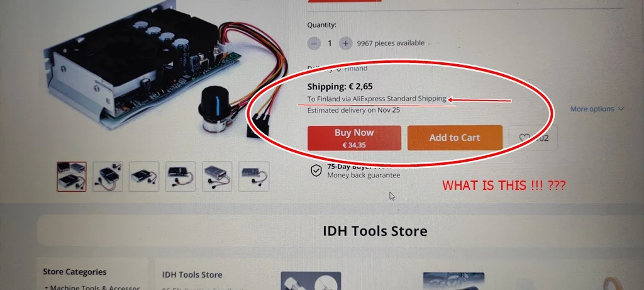Expand the More options shipping dropdown

(597, 109)
